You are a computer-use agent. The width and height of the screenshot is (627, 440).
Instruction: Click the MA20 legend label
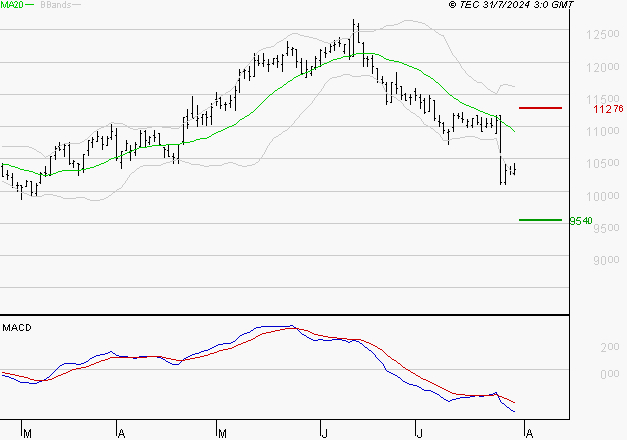tap(12, 5)
